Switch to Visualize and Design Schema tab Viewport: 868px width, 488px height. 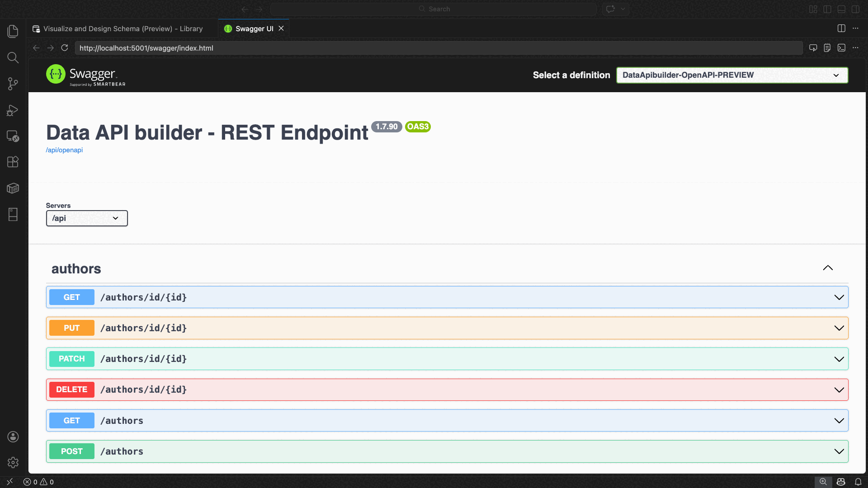point(118,28)
